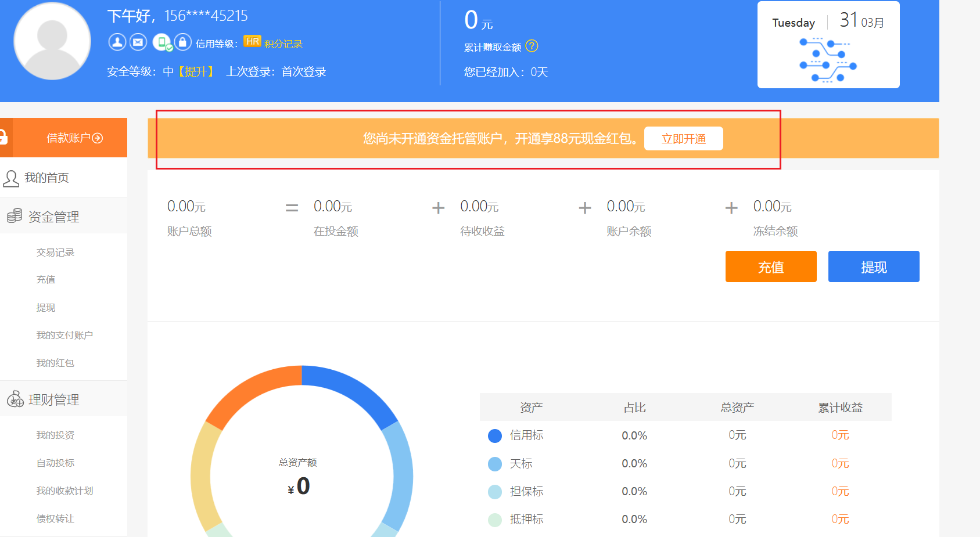Click the HR credit level badge
Image resolution: width=980 pixels, height=537 pixels.
click(252, 42)
